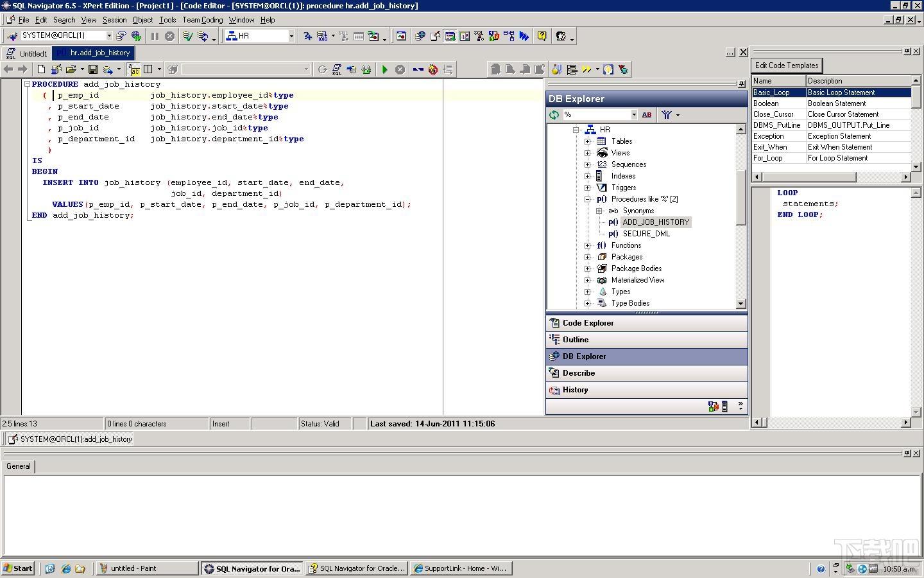Open the Code Explorer panel

tap(647, 323)
